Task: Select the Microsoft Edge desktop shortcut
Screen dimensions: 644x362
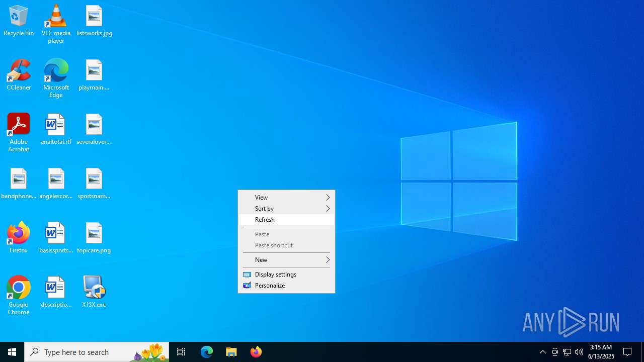Action: 56,78
